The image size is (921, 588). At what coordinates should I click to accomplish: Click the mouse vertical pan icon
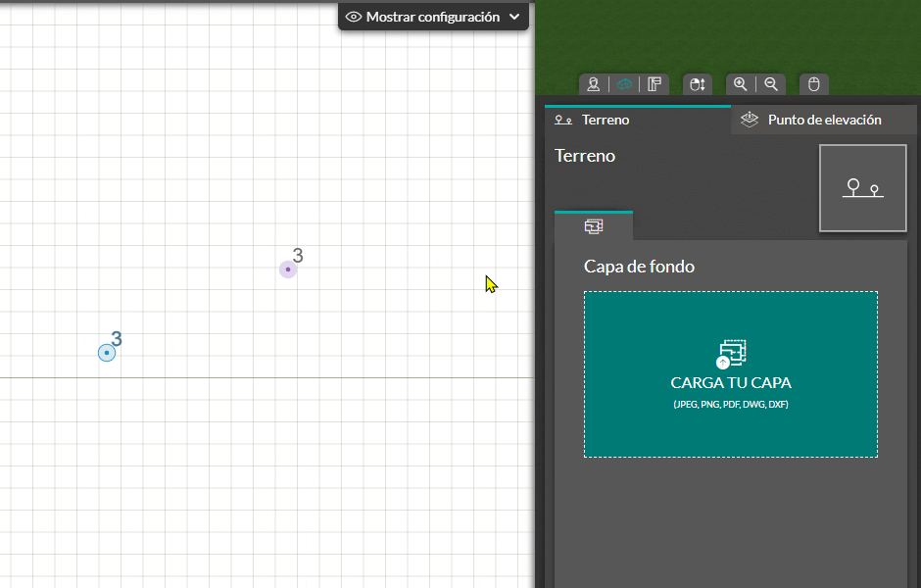coord(698,84)
